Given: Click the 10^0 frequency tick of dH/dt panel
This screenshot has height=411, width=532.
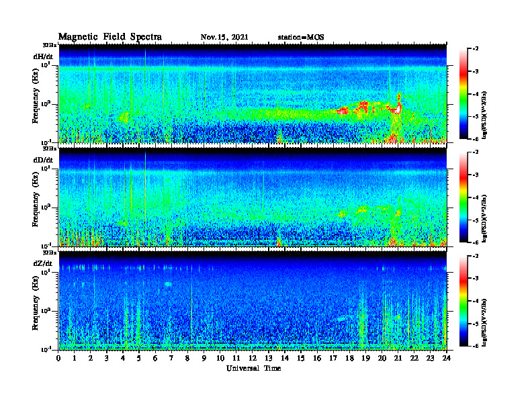Looking at the screenshot, I should [46, 103].
